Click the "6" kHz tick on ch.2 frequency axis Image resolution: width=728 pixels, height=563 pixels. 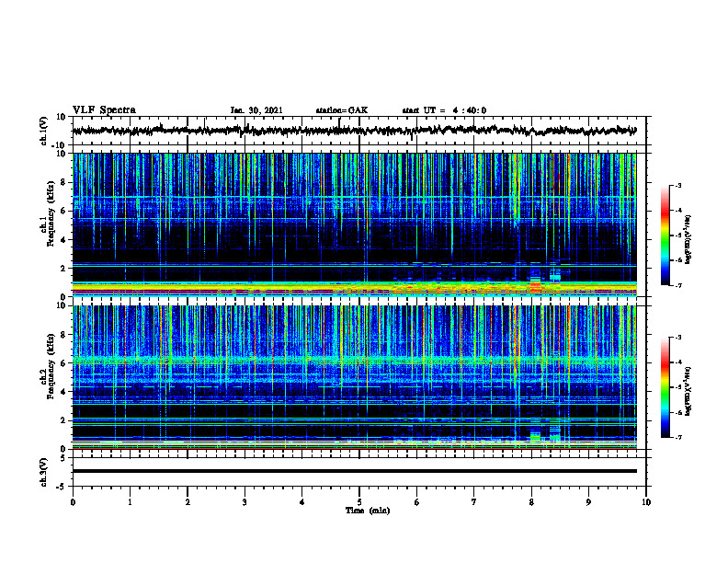[63, 363]
